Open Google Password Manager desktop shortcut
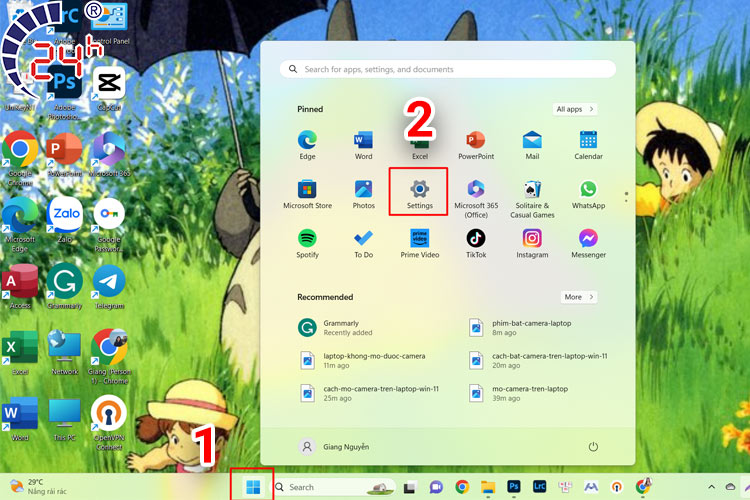This screenshot has height=500, width=750. [x=109, y=225]
